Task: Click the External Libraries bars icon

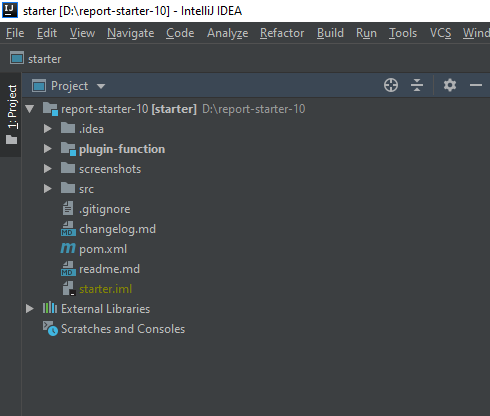Action: (50, 308)
